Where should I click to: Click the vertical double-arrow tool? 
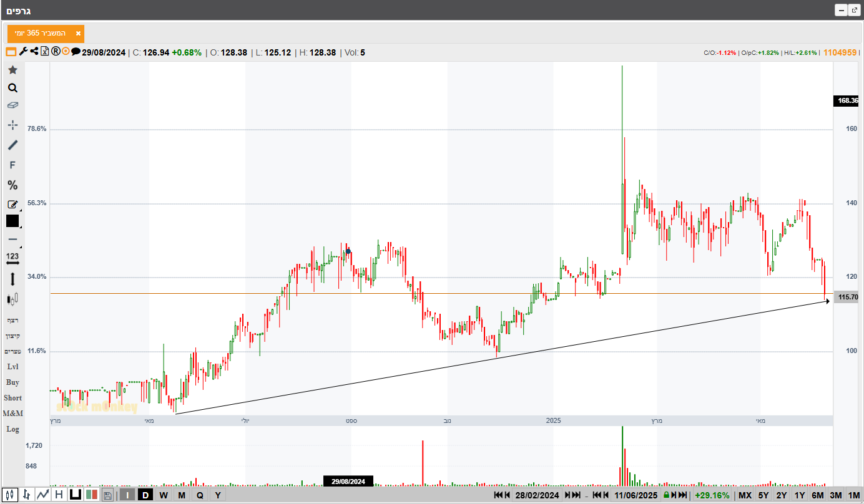pos(12,279)
